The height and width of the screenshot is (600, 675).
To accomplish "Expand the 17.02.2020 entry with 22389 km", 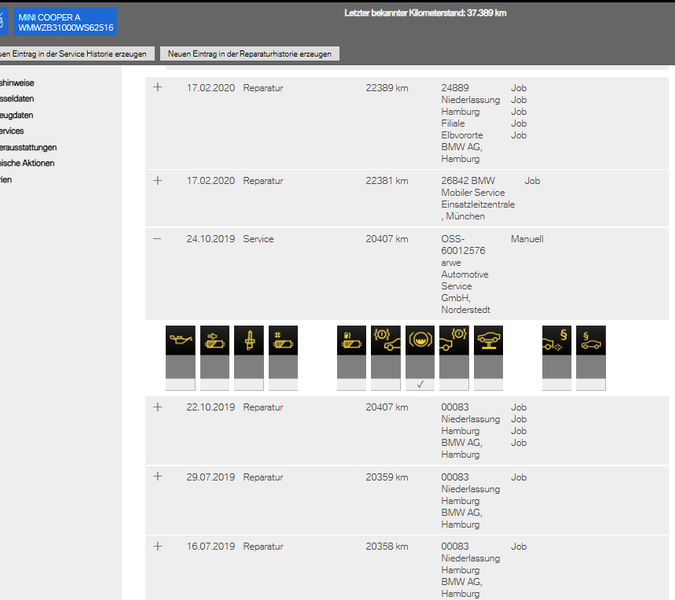I will click(x=158, y=87).
